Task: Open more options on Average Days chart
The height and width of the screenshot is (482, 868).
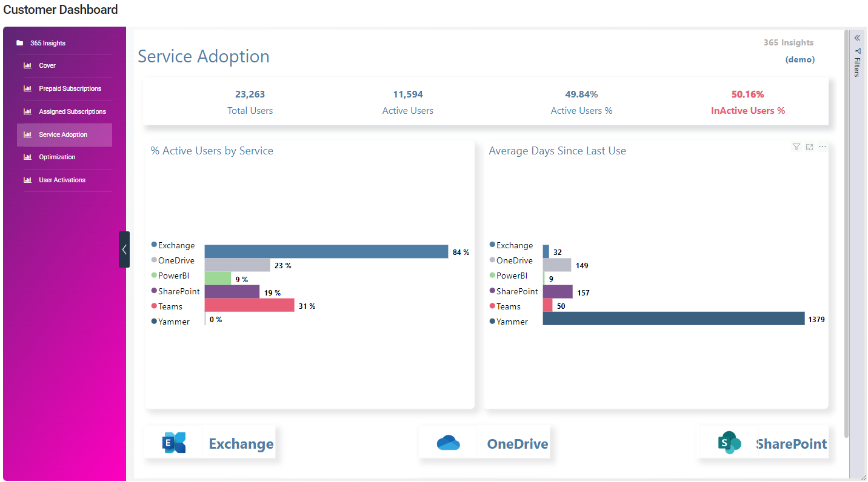Action: (x=823, y=147)
